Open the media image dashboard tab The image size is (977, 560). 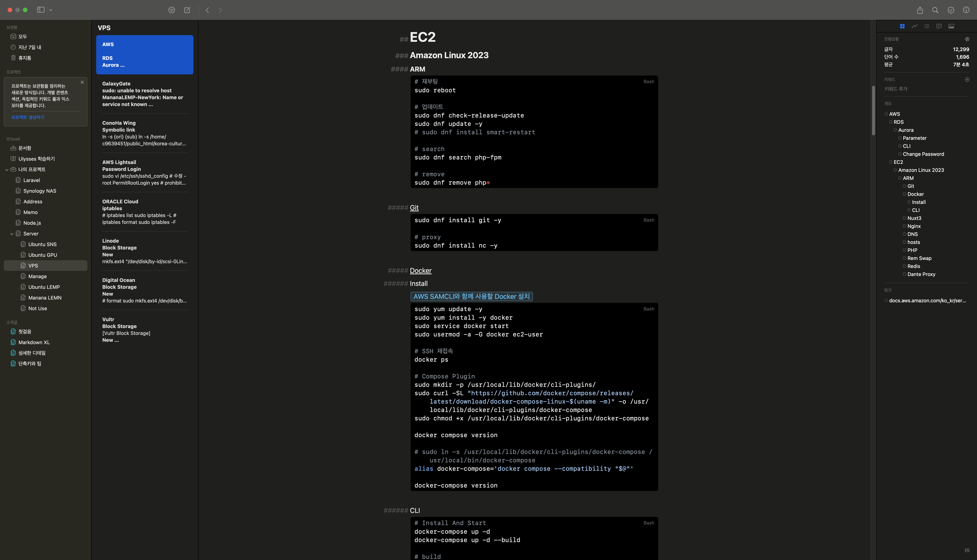(x=951, y=26)
